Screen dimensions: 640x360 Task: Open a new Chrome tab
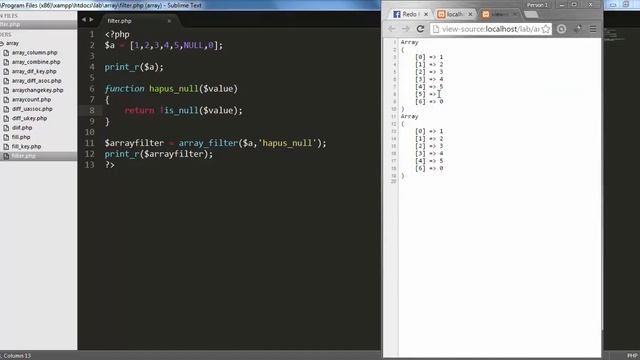[531, 15]
